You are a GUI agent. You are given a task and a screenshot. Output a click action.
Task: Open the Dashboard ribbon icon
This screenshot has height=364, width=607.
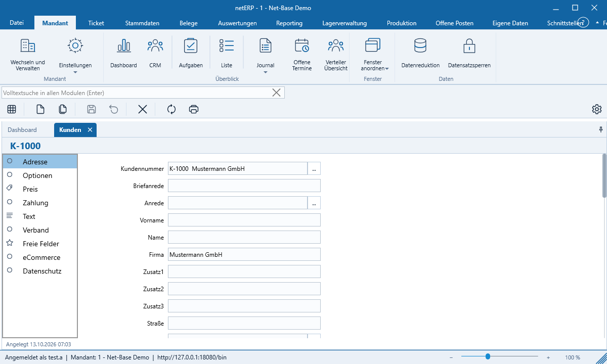(123, 54)
